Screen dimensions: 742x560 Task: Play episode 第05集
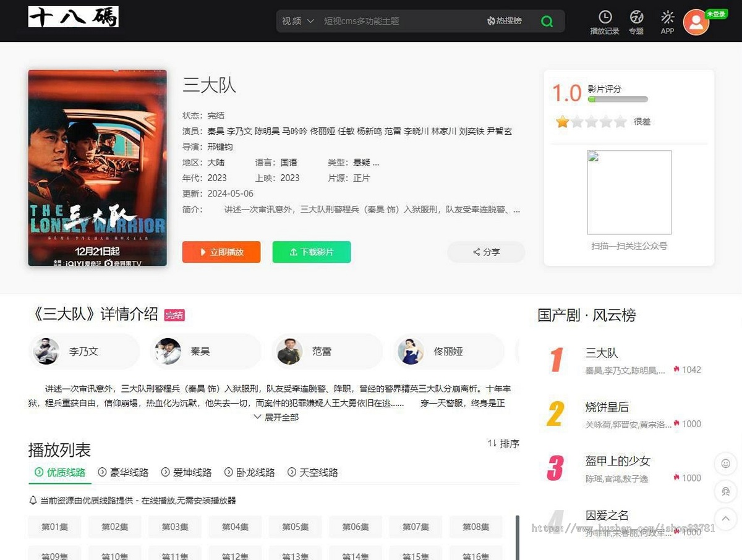[x=295, y=527]
